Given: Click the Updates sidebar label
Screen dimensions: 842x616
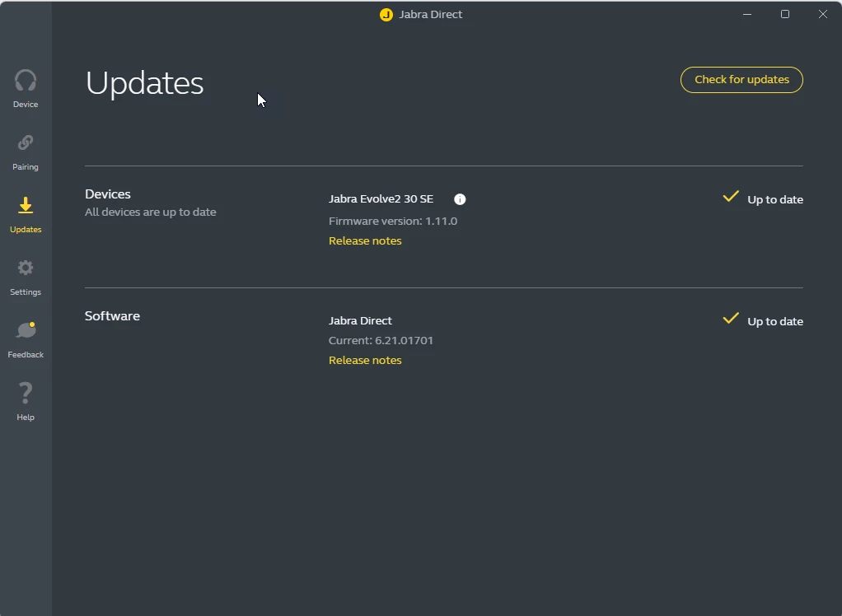Looking at the screenshot, I should [x=26, y=230].
